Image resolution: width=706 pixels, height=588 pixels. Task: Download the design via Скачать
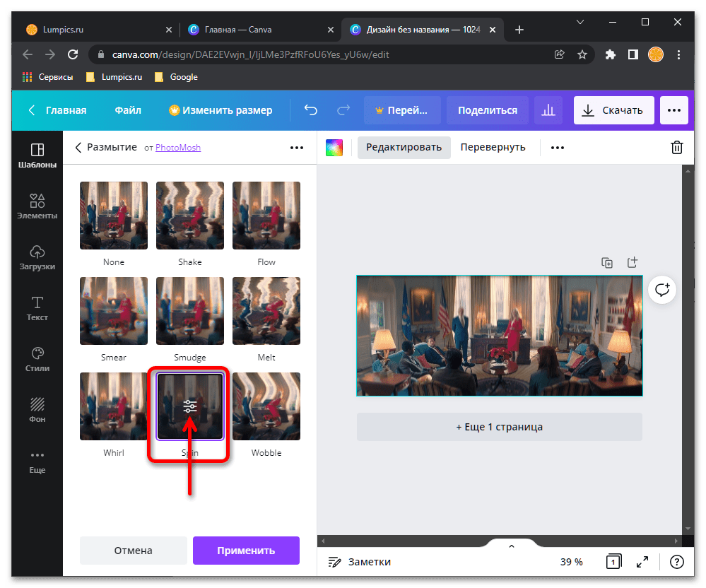613,110
